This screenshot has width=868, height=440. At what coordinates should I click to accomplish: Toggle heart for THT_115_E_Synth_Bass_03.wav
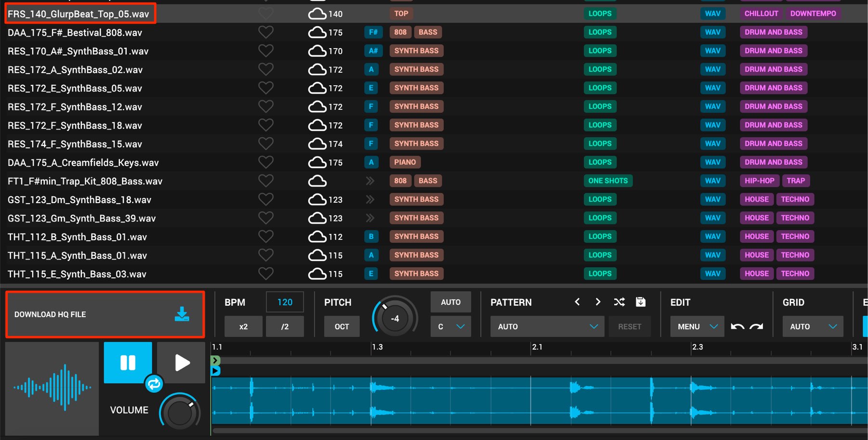click(266, 273)
